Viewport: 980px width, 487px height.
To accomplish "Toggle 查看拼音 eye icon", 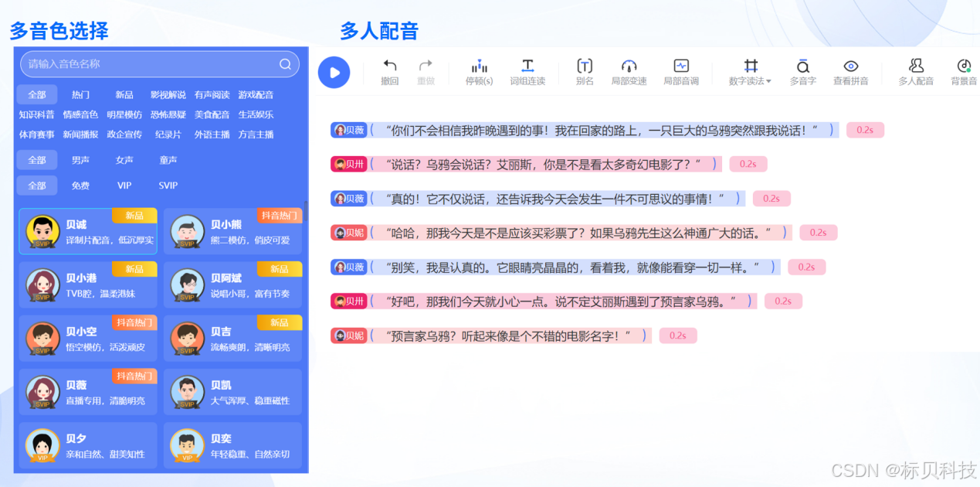I will coord(851,66).
